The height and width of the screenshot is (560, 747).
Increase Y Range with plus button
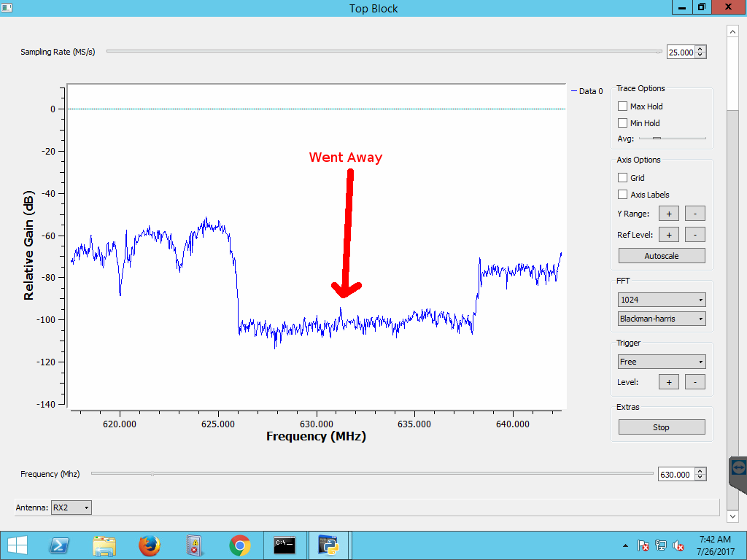668,214
